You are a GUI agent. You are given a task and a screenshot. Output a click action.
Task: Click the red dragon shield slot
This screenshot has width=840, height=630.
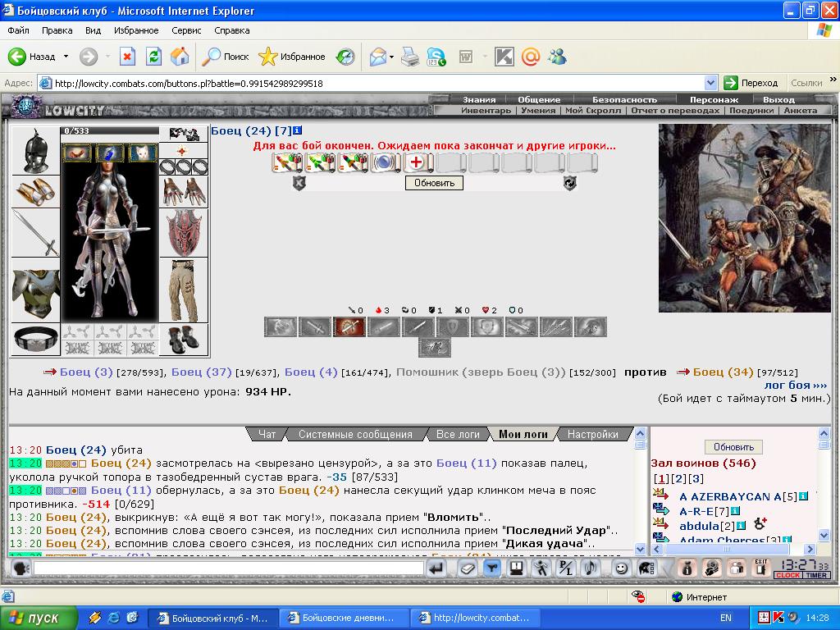pos(184,233)
